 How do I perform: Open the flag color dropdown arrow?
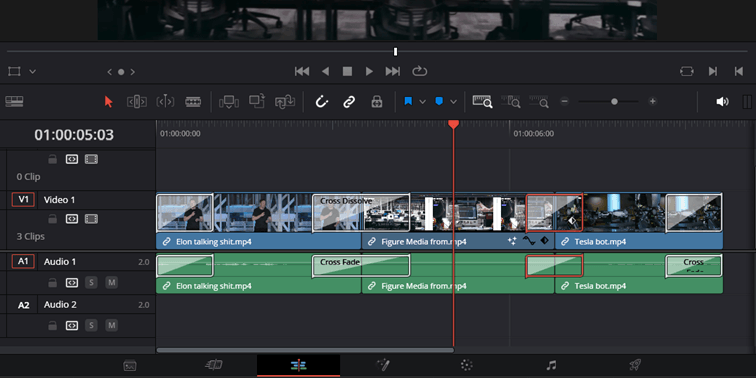422,102
